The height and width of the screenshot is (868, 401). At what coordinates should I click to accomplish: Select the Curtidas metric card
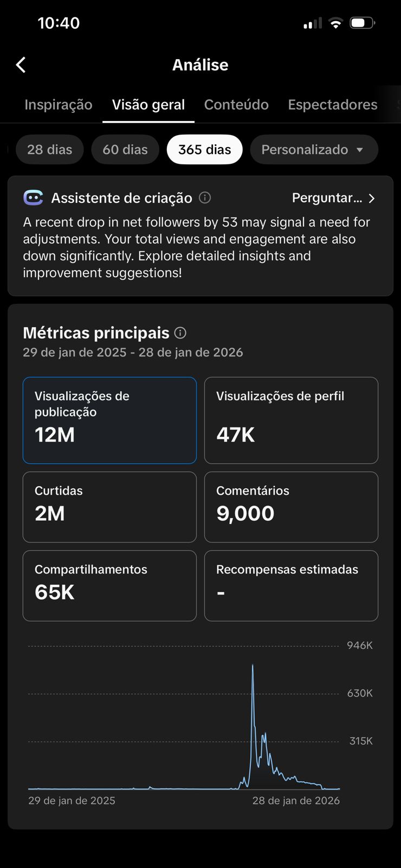(x=109, y=507)
